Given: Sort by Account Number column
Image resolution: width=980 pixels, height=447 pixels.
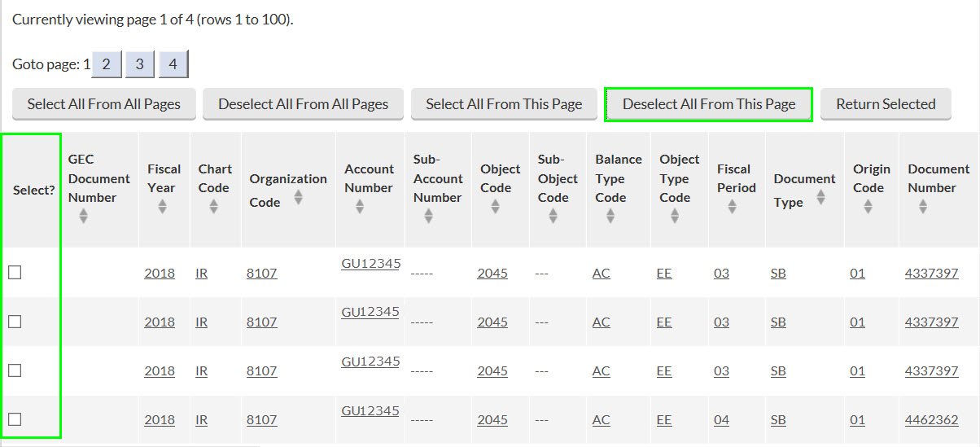Looking at the screenshot, I should pos(359,206).
